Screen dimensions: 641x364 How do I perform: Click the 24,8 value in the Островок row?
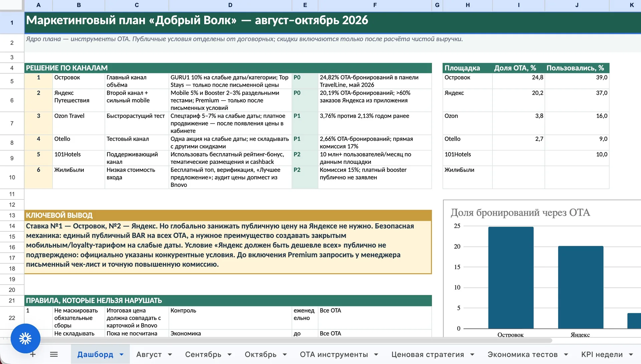click(518, 81)
